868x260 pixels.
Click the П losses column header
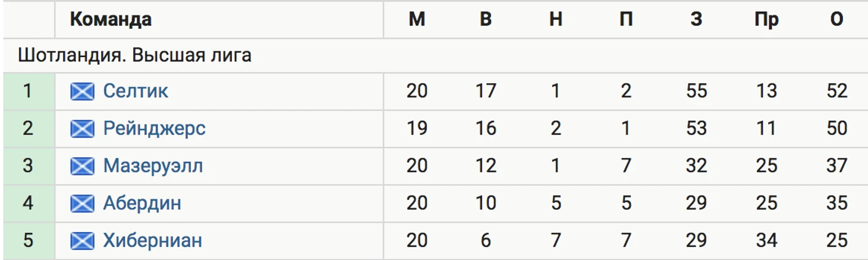[x=626, y=20]
